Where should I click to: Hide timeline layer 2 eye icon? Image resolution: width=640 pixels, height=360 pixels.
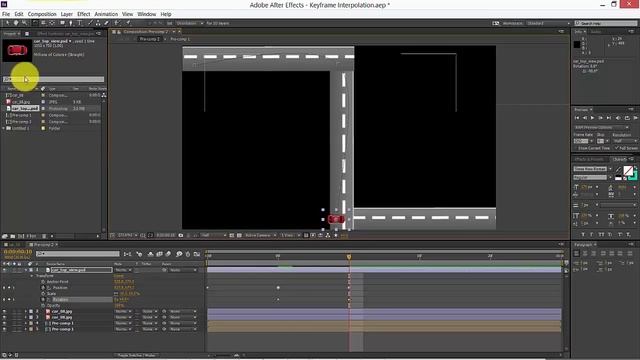pos(4,311)
